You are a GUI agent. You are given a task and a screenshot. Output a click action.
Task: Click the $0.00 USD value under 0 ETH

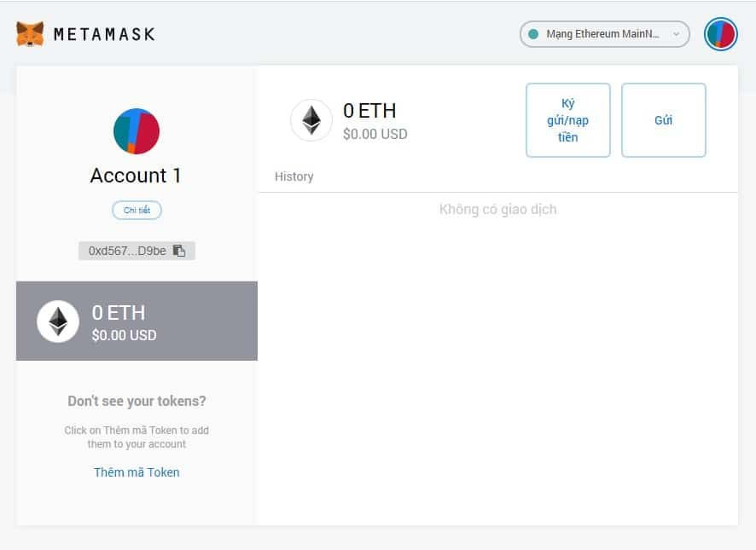(375, 134)
